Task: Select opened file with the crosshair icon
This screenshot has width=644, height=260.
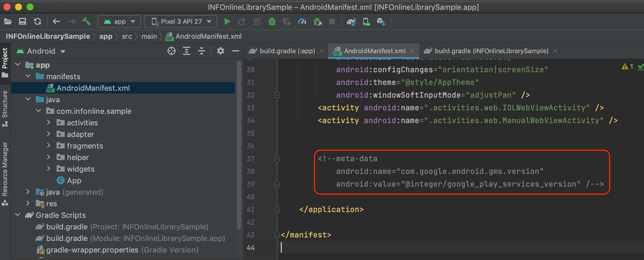Action: coord(172,51)
